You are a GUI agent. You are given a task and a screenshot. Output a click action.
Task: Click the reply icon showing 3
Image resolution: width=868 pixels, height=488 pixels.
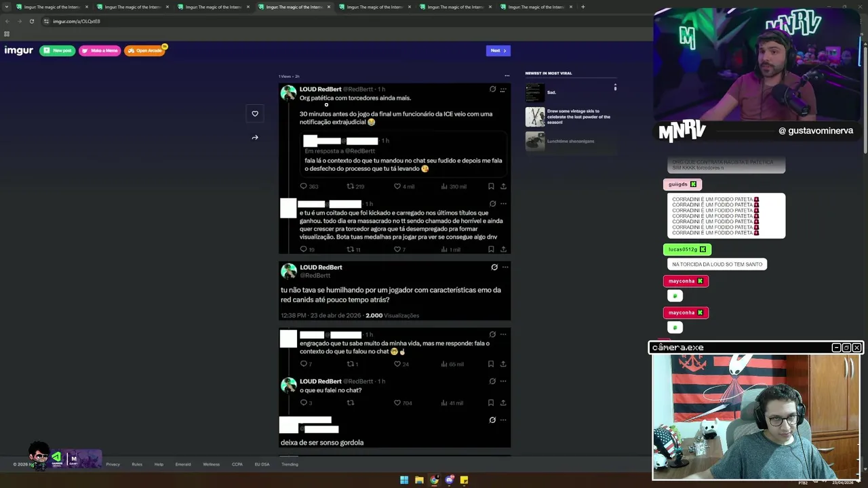(x=304, y=403)
